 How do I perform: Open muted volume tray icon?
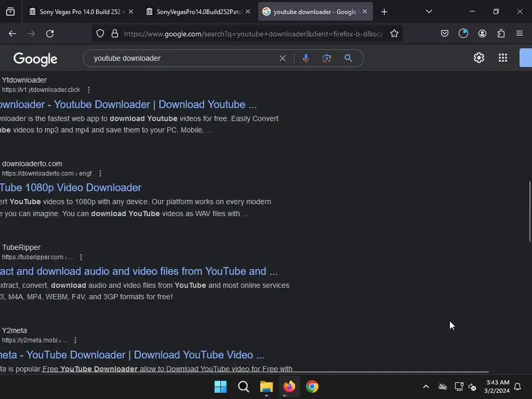[x=472, y=387]
